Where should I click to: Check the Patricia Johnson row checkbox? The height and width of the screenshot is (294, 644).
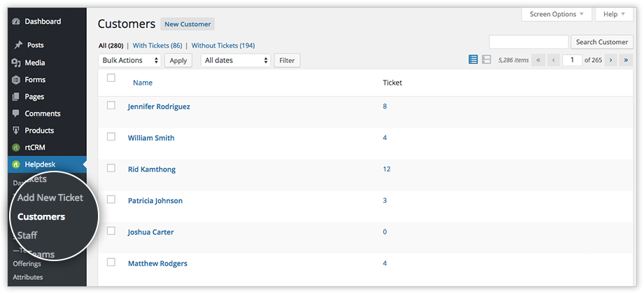point(111,199)
